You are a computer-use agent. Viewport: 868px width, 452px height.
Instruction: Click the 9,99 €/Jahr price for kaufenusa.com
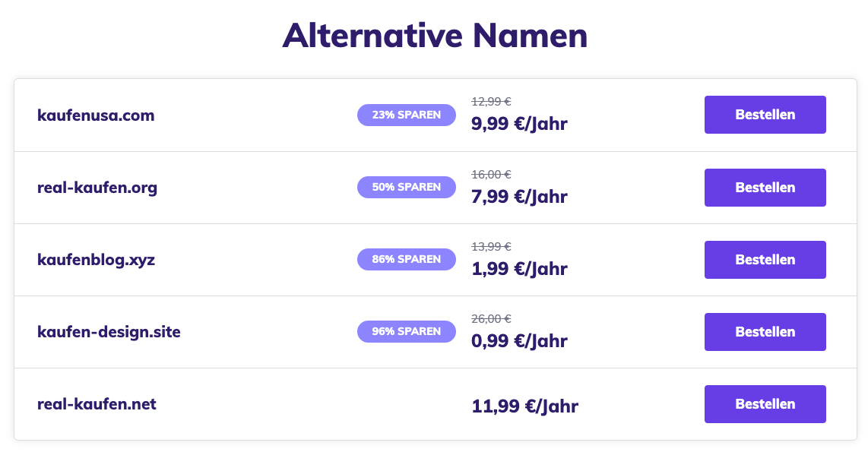tap(518, 123)
